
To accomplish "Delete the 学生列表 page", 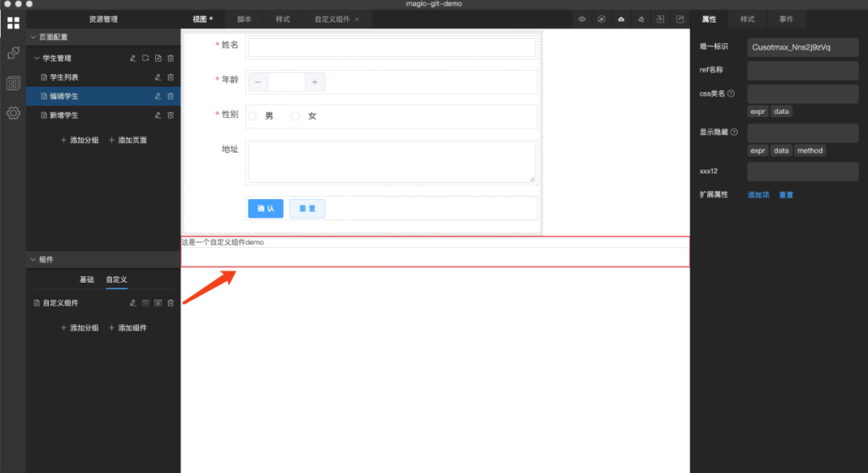I will (x=170, y=77).
